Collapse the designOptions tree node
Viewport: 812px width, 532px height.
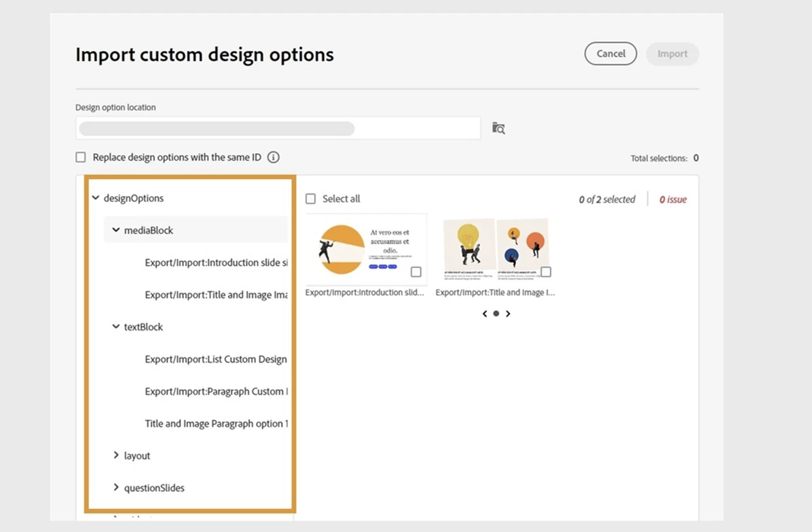pos(96,198)
